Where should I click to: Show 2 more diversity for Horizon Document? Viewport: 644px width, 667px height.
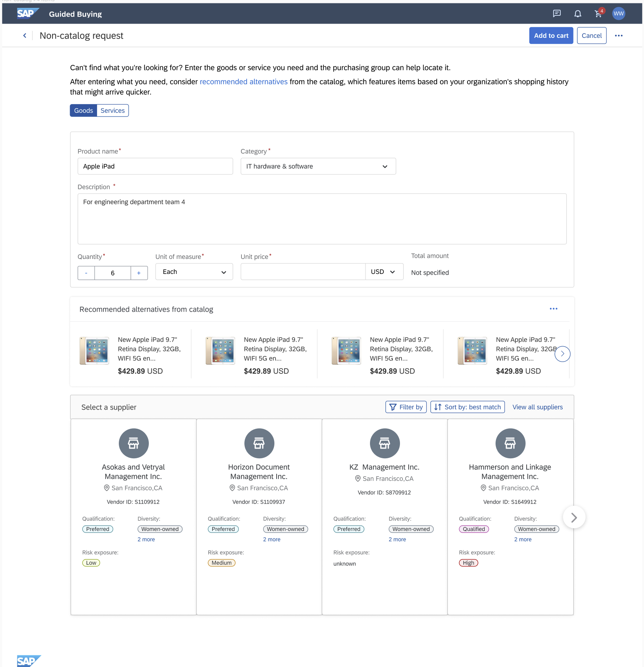pos(272,539)
